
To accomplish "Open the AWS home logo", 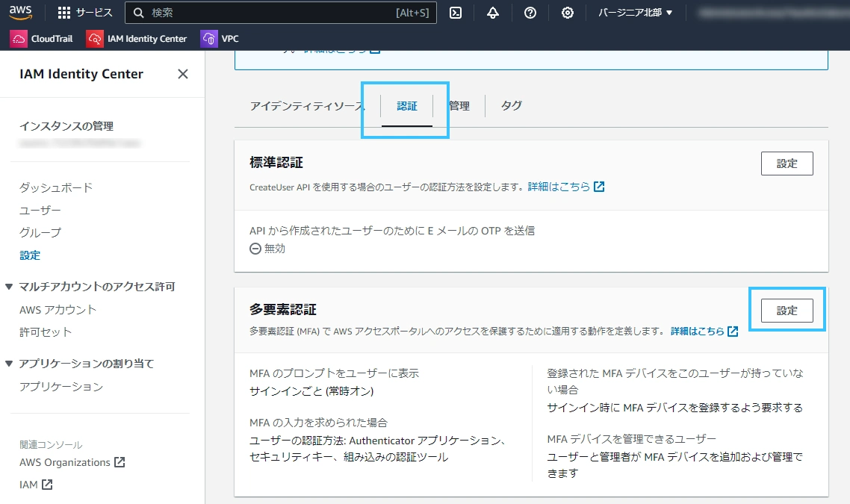I will (x=20, y=12).
